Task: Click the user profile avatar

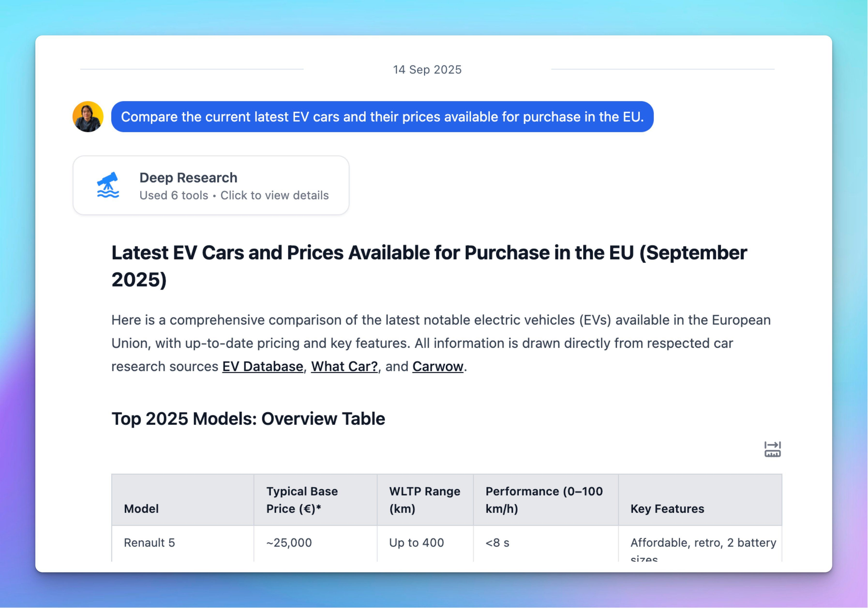Action: tap(88, 117)
